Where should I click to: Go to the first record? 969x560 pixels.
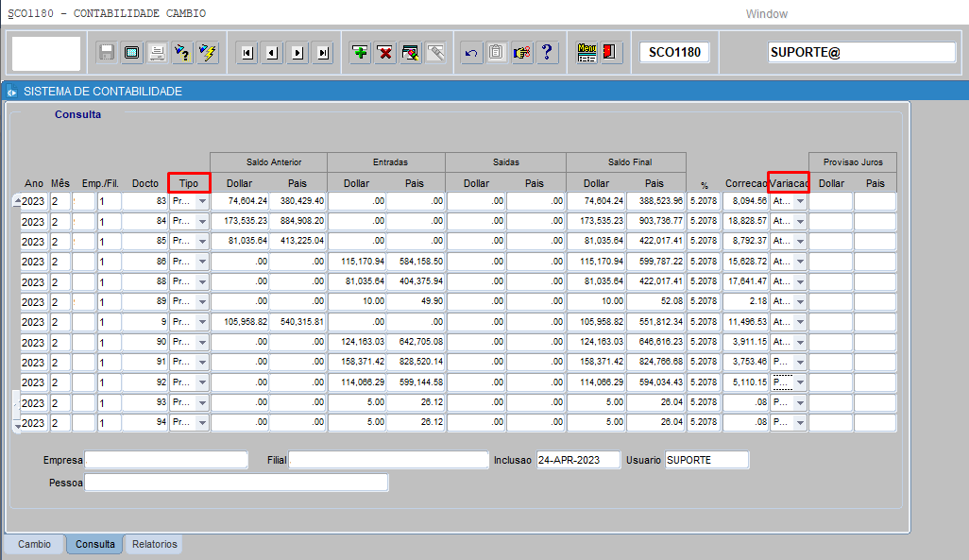(246, 53)
